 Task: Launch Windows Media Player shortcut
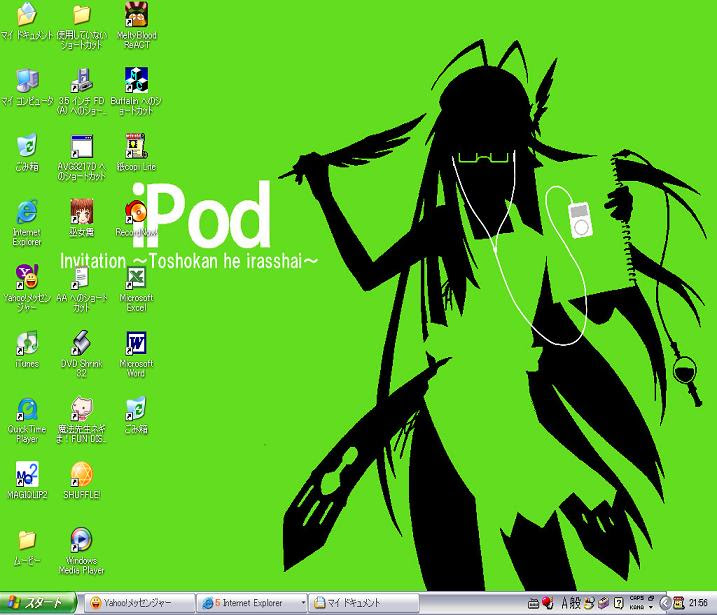point(81,540)
